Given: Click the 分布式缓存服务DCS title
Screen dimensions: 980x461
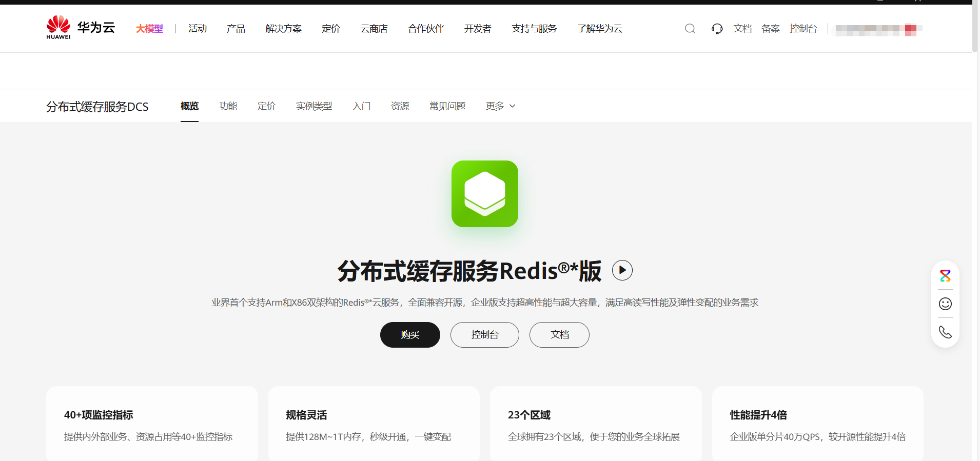Looking at the screenshot, I should [x=97, y=107].
